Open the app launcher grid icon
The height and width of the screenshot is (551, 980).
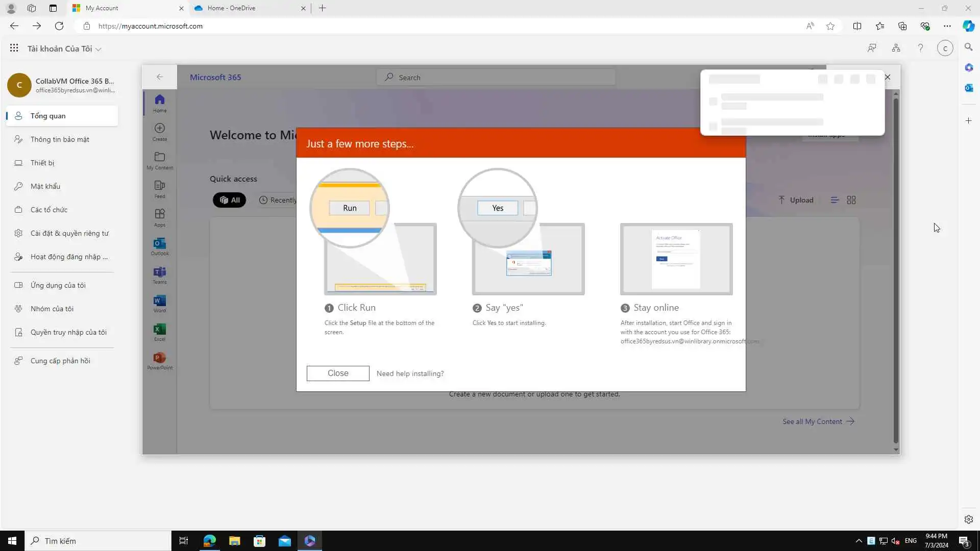[x=14, y=48]
